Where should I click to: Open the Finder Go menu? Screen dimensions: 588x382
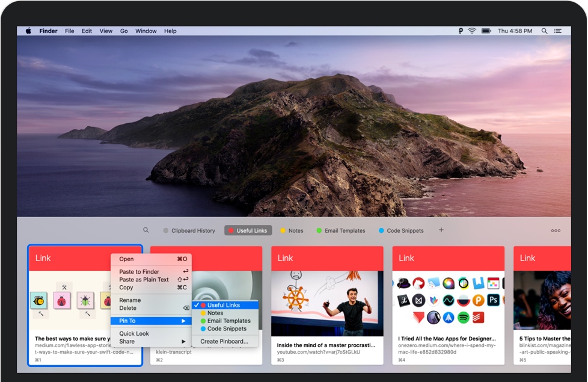(124, 31)
